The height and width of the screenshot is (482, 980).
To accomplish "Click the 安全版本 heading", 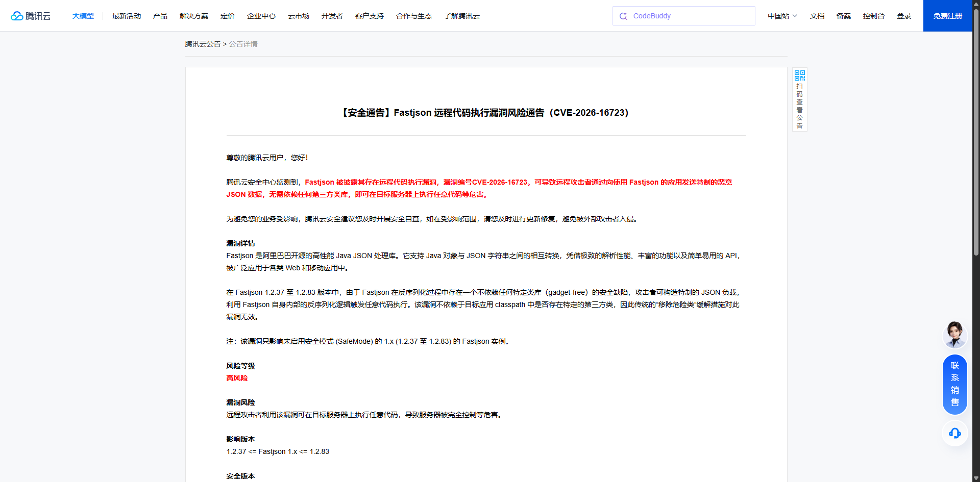I will pyautogui.click(x=240, y=476).
